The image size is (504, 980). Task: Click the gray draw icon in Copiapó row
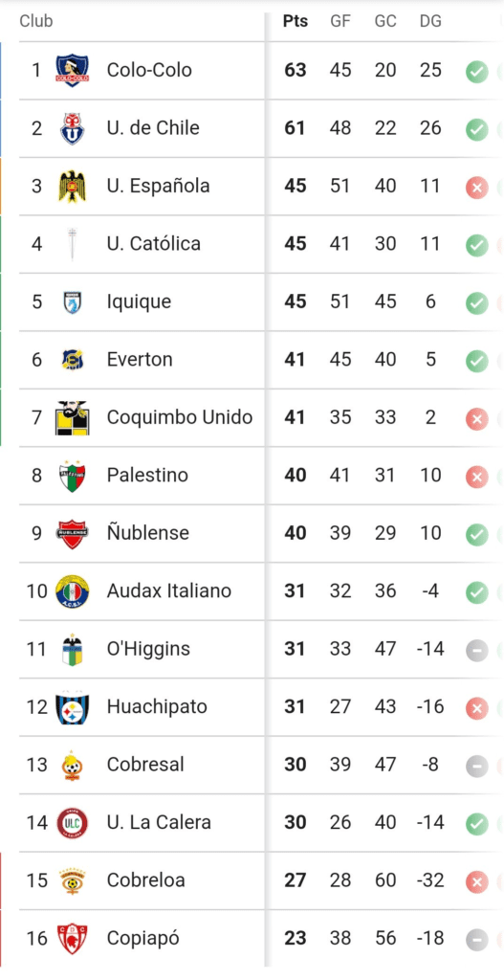tap(476, 940)
